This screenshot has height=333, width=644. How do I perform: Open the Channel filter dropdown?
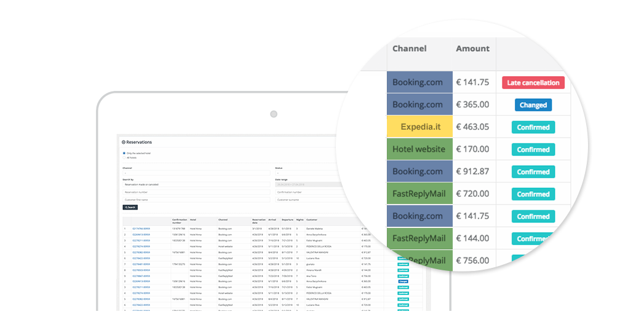pyautogui.click(x=196, y=173)
